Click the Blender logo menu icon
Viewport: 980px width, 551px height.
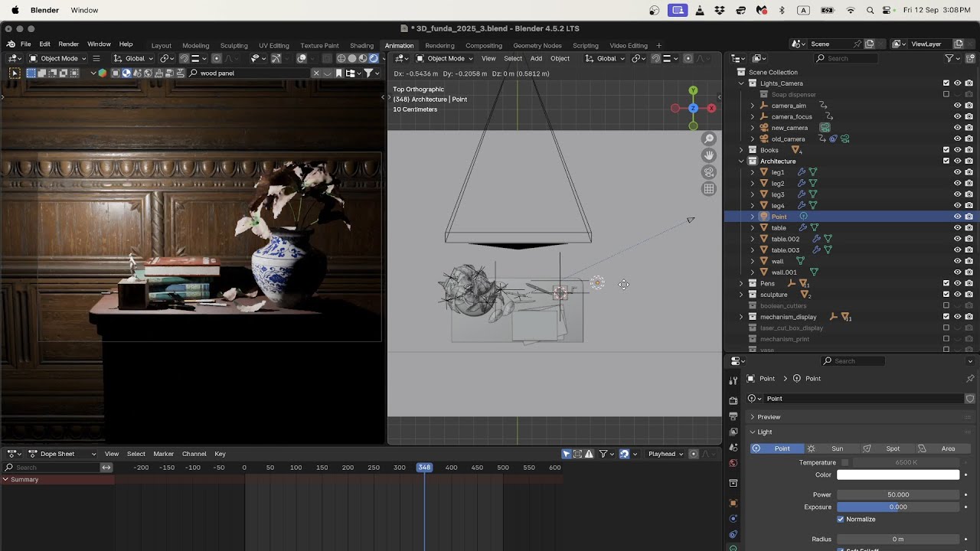pos(11,44)
